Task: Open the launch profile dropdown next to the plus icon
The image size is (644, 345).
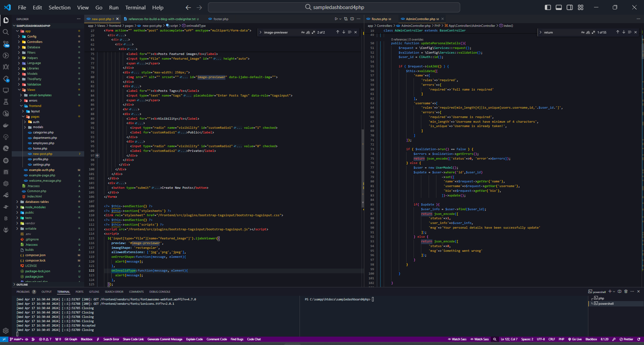Action: [x=614, y=291]
